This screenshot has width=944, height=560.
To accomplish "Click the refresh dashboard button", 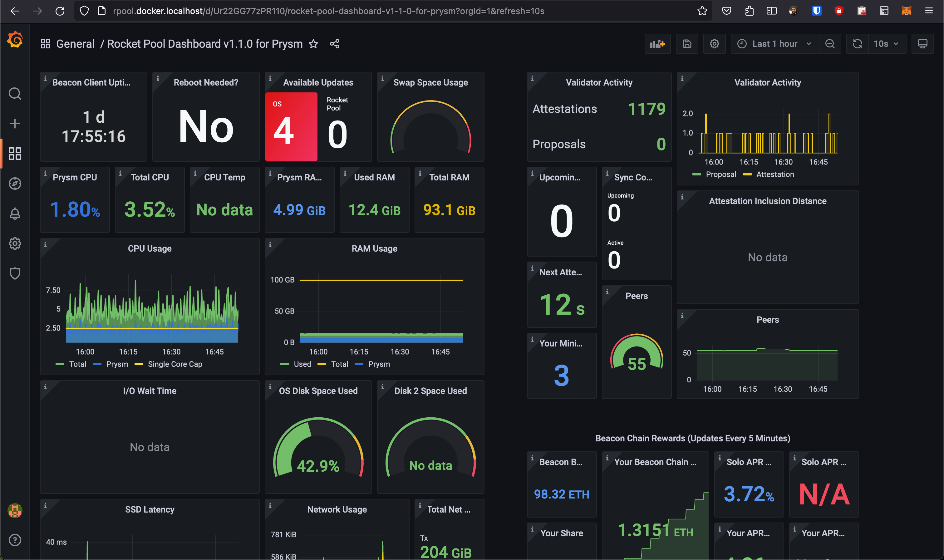I will pos(857,44).
